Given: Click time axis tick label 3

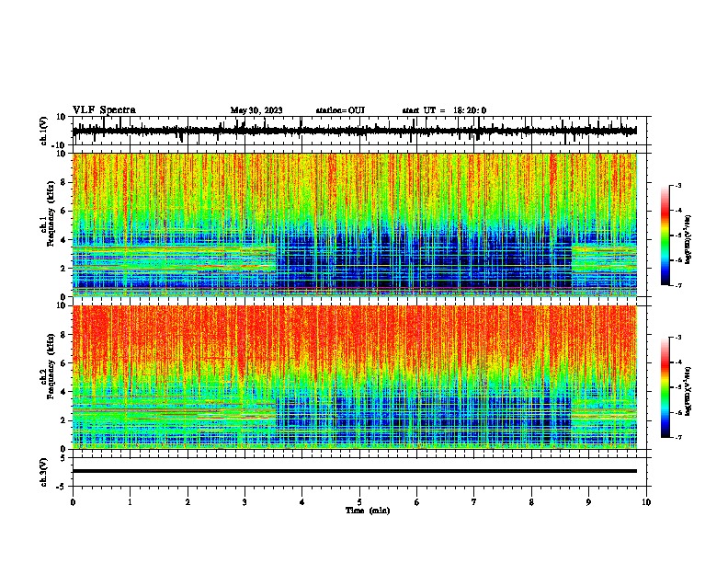Looking at the screenshot, I should pyautogui.click(x=245, y=502).
